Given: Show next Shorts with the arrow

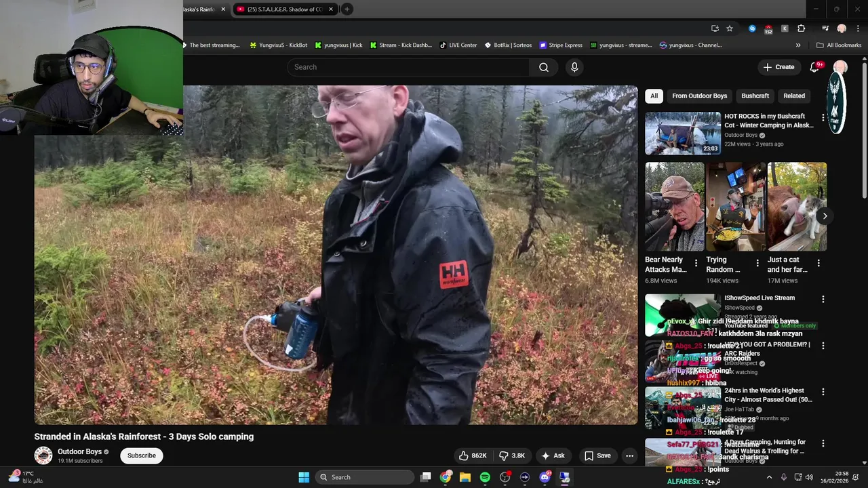Looking at the screenshot, I should click(x=825, y=216).
